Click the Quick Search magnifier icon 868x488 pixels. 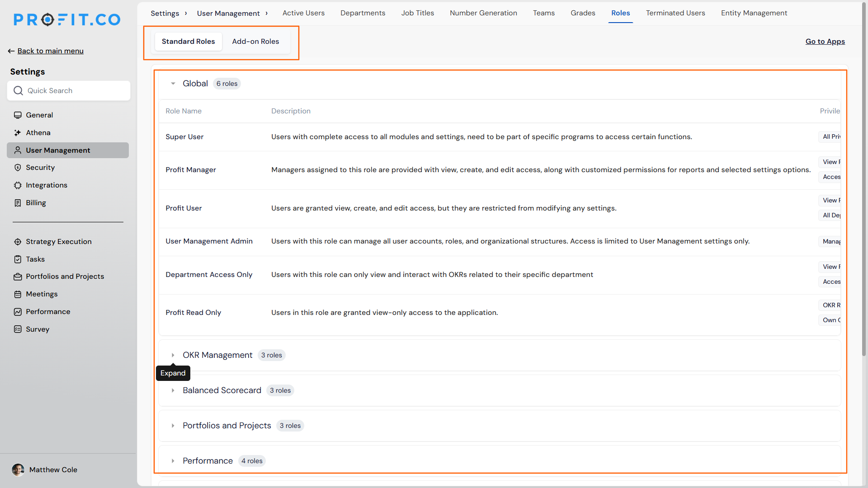[x=18, y=91]
